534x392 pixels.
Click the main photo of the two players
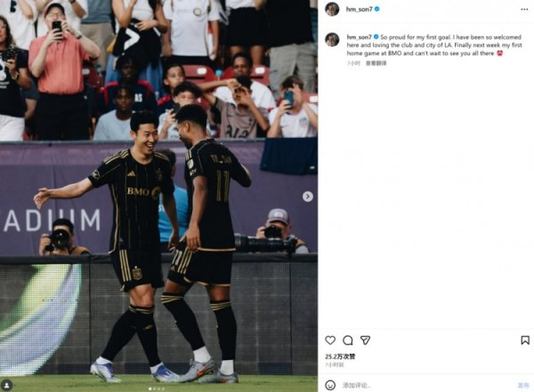point(158,196)
